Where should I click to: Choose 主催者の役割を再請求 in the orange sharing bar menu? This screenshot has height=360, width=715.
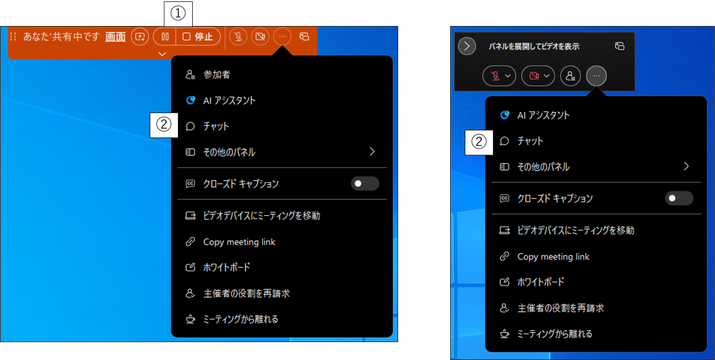tap(282, 293)
